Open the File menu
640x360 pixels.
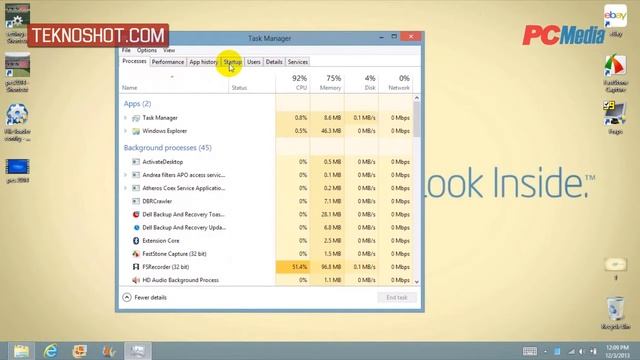click(x=127, y=50)
